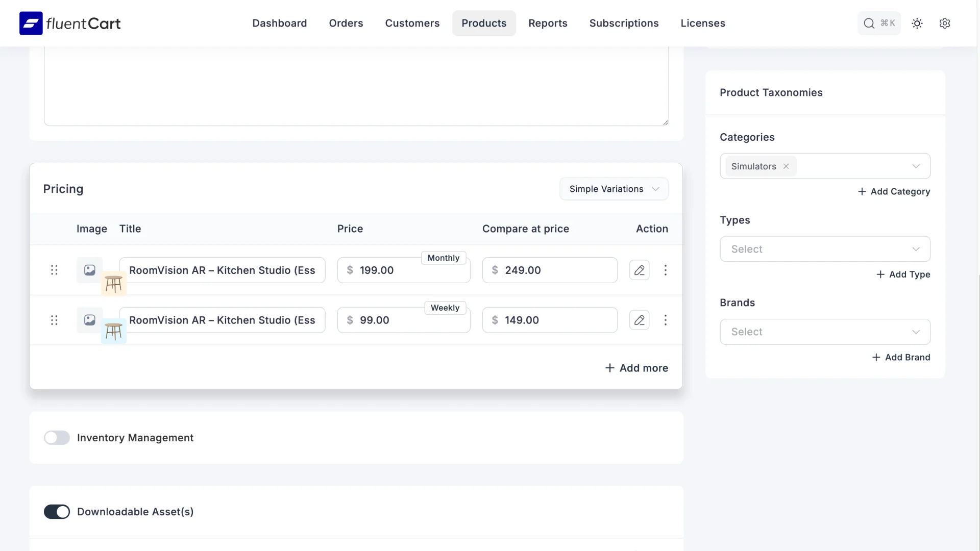Disable Downloadable Asset(s) toggle

pyautogui.click(x=57, y=512)
